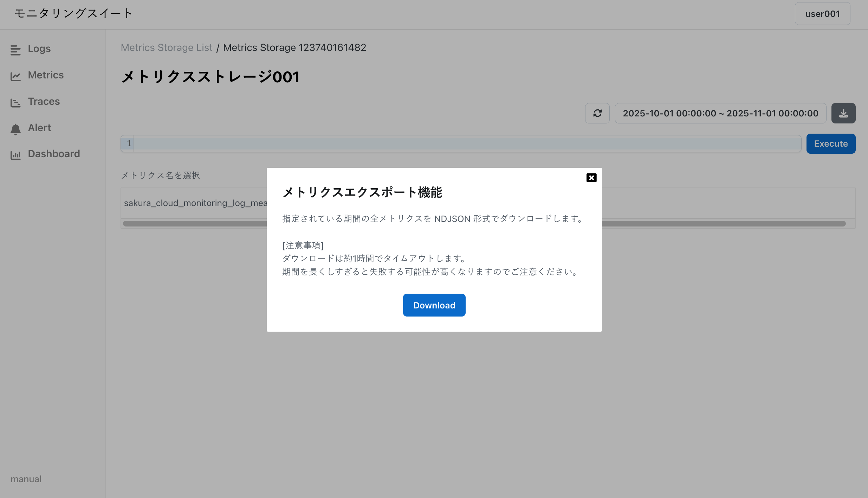Click the Traces sidebar icon
This screenshot has width=868, height=498.
(15, 103)
